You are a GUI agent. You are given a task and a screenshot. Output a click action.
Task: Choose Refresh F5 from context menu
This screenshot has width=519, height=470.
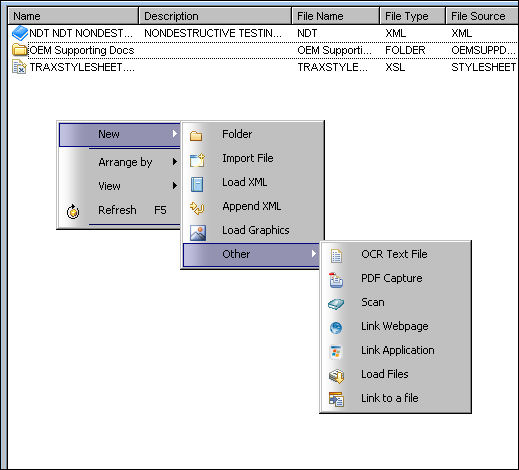[120, 210]
